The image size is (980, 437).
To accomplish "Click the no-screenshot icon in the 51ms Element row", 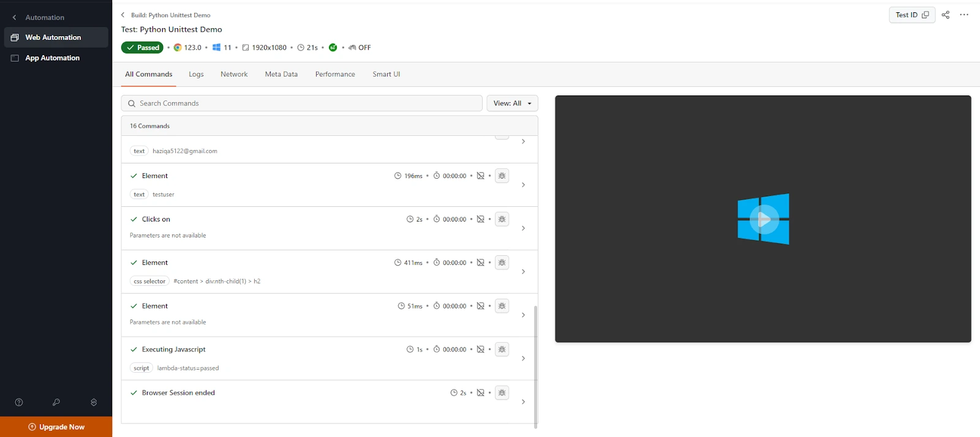I will coord(481,306).
